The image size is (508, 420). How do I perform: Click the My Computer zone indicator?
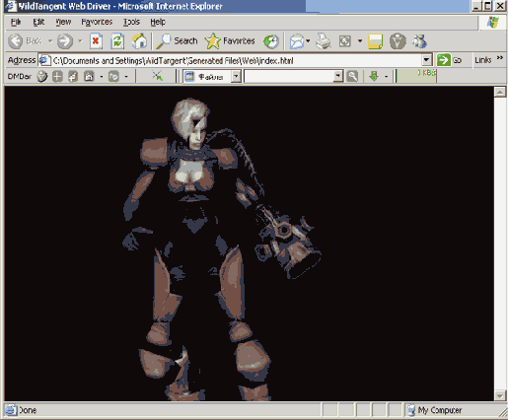click(435, 410)
